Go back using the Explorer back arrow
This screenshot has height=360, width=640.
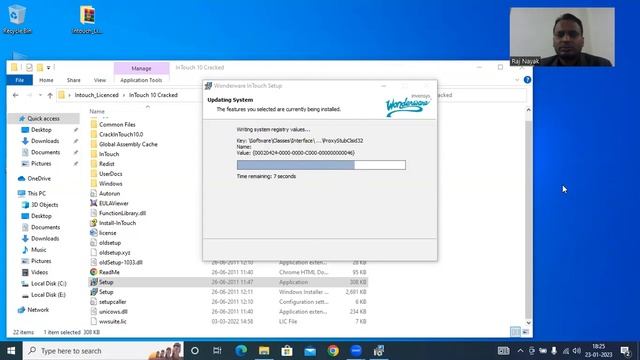(x=16, y=95)
